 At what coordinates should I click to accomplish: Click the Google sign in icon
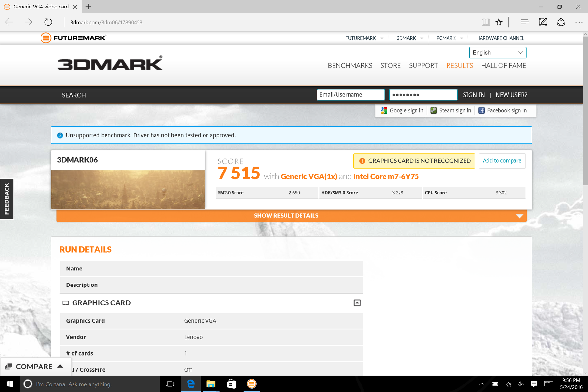(x=384, y=111)
